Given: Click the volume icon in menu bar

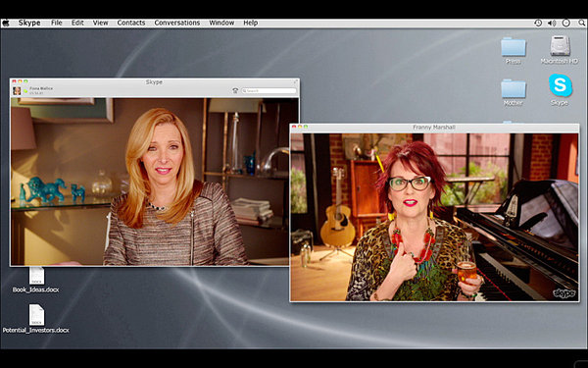Looking at the screenshot, I should pyautogui.click(x=552, y=23).
